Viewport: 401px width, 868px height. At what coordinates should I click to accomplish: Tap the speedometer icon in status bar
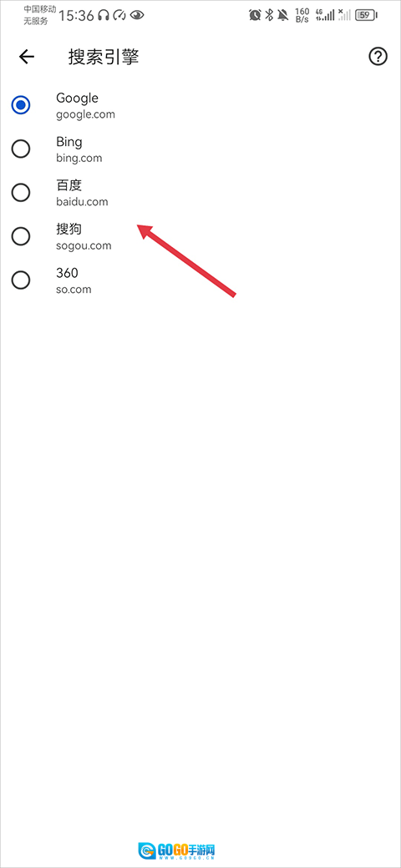pos(119,16)
